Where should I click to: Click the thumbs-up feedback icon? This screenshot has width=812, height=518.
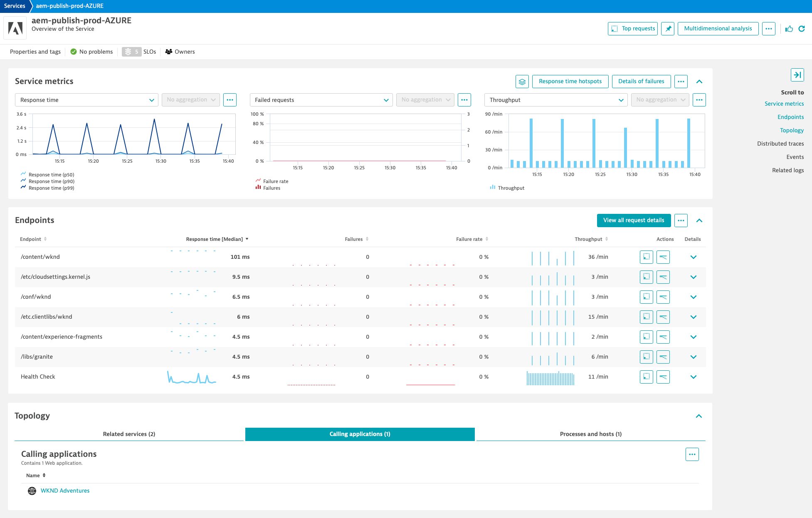[x=789, y=28]
